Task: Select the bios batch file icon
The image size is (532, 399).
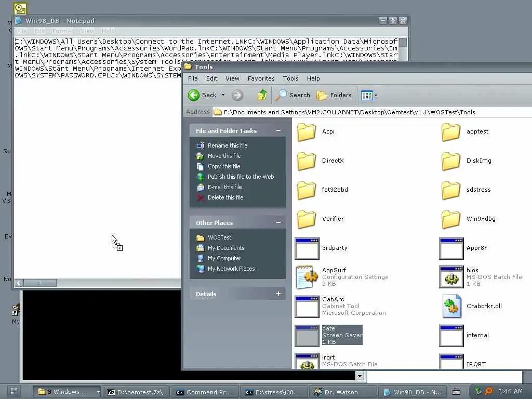Action: click(451, 277)
